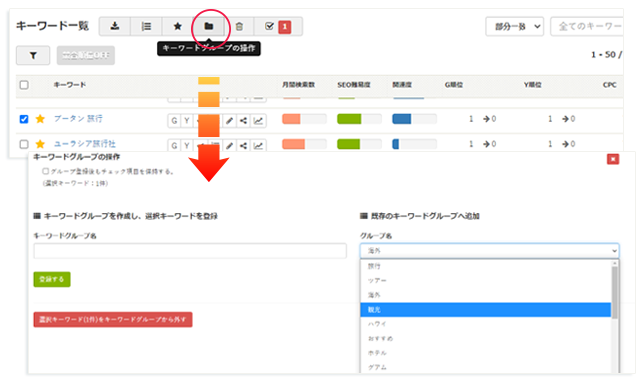
Task: Click the keyword group name input field
Action: (x=190, y=251)
